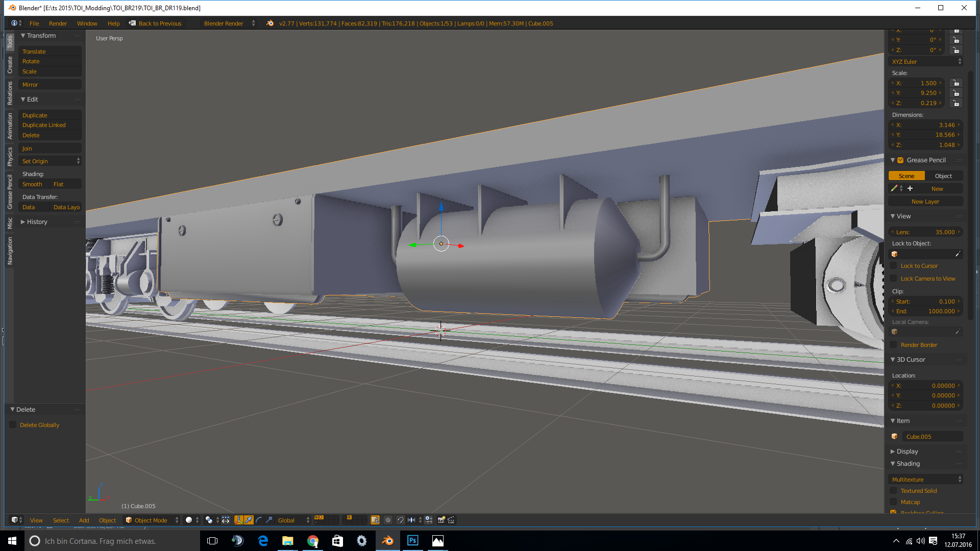Open the Render menu
This screenshot has width=980, height=551.
pos(58,23)
